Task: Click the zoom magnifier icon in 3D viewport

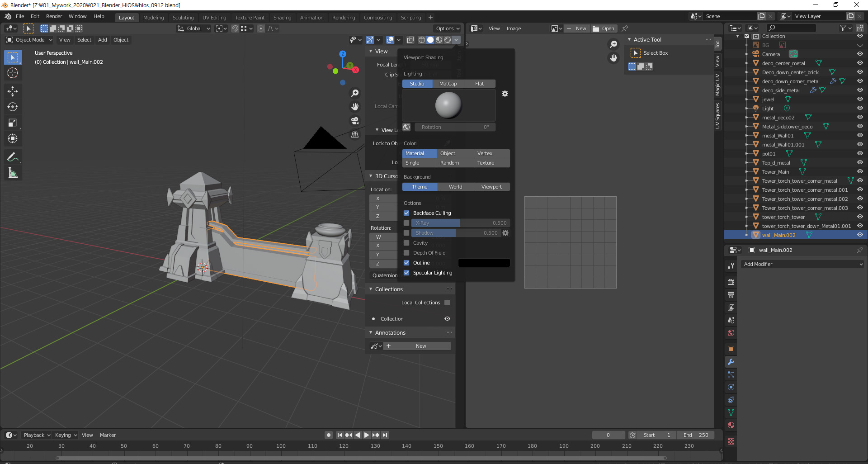Action: pos(355,93)
